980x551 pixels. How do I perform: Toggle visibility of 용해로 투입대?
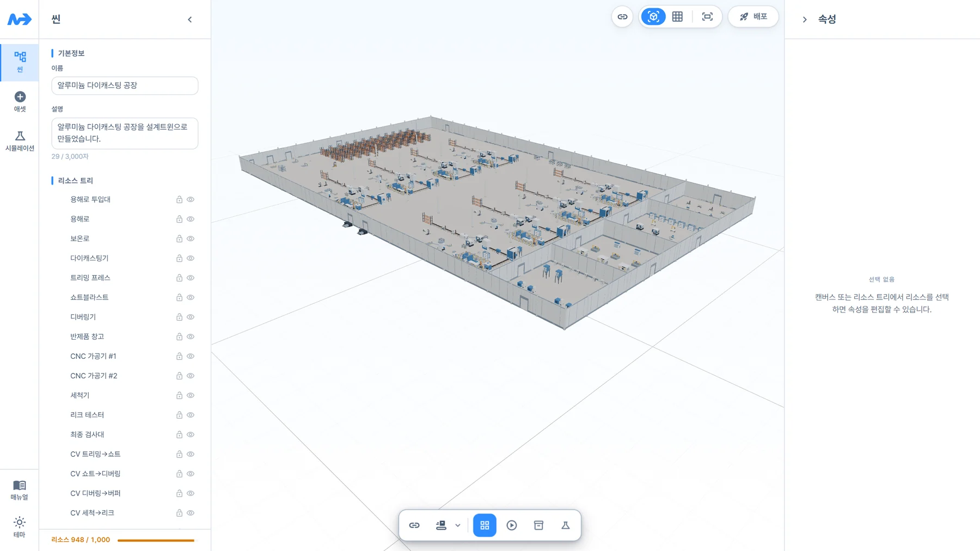point(191,200)
